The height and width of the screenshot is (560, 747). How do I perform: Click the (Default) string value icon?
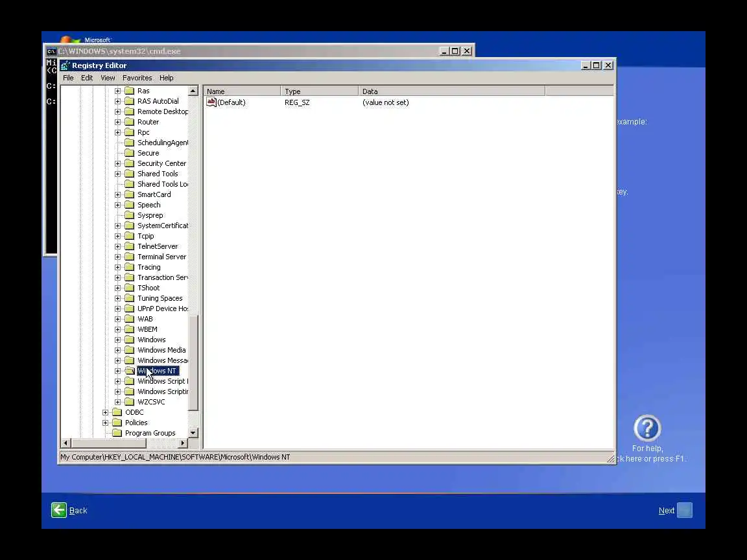tap(211, 102)
